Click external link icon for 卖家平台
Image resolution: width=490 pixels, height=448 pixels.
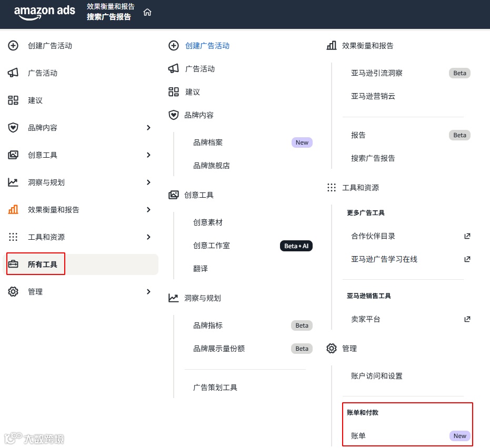point(467,319)
